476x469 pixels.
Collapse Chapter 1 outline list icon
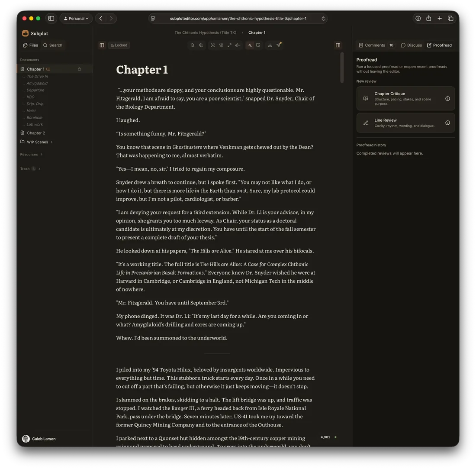tap(48, 69)
